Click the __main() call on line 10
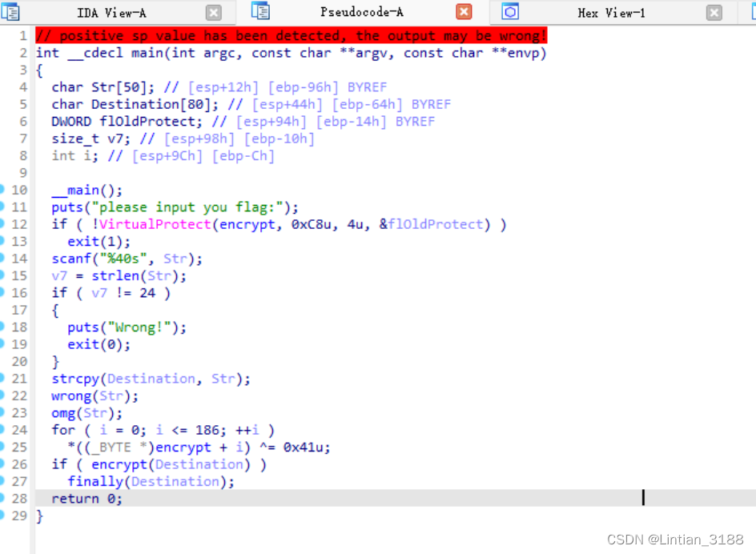The image size is (756, 554). point(86,190)
